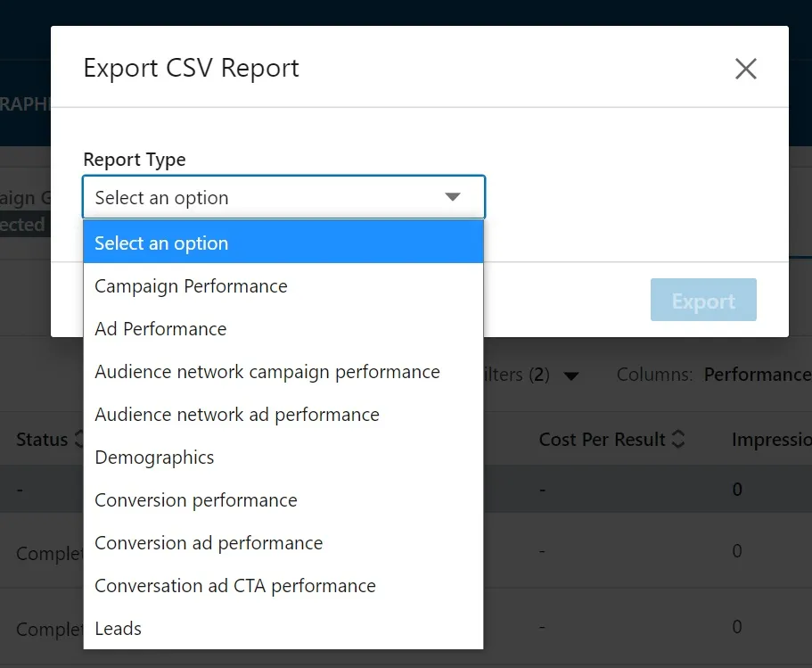Select Ad Performance from the list
Image resolution: width=812 pixels, height=668 pixels.
pos(160,329)
